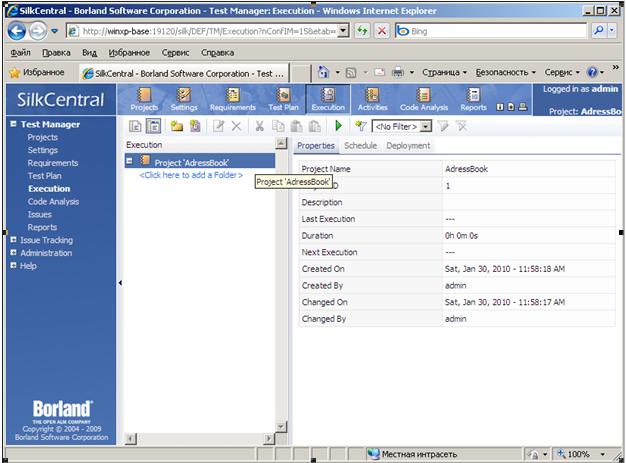Click the Delete Filter funnel icon

(461, 127)
